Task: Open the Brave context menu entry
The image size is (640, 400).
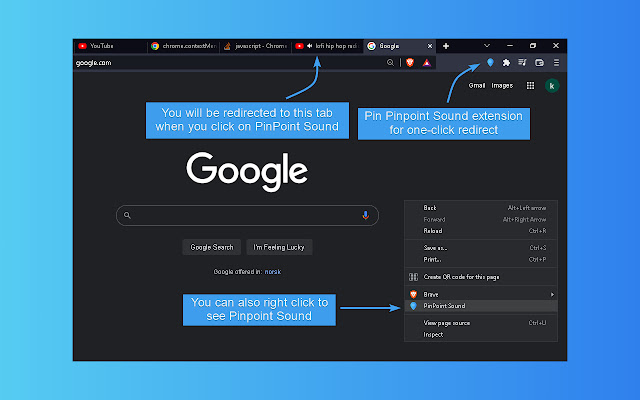Action: pos(481,294)
